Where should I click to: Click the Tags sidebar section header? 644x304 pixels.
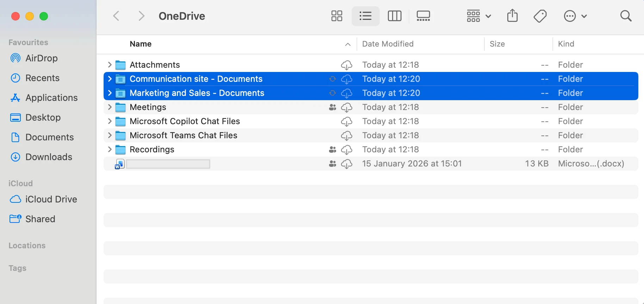[17, 268]
